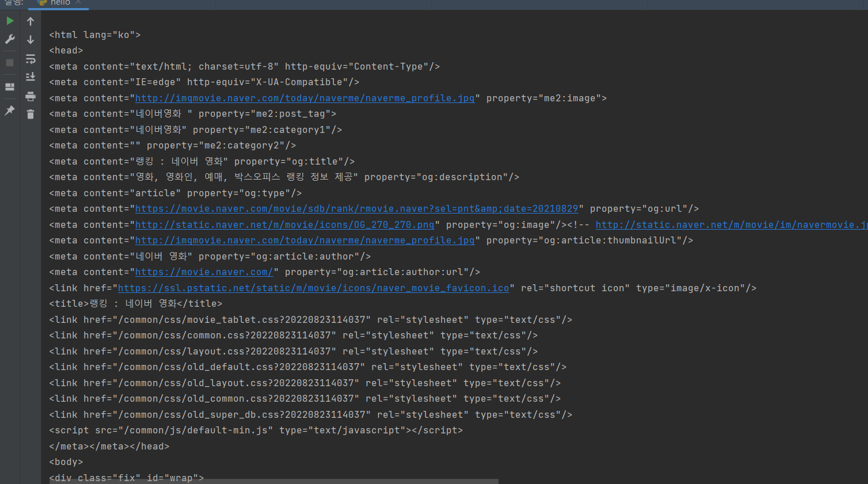Pin the run tab
The width and height of the screenshot is (868, 484).
(x=10, y=110)
